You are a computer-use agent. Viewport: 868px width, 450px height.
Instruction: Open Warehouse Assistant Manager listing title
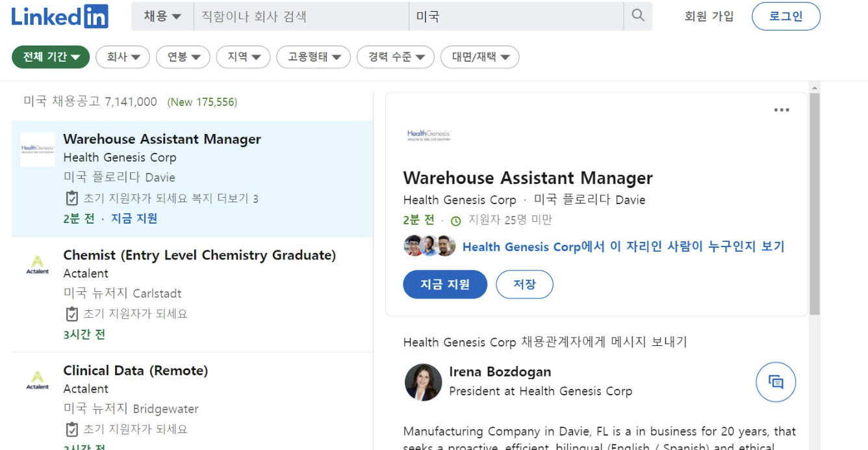click(162, 139)
